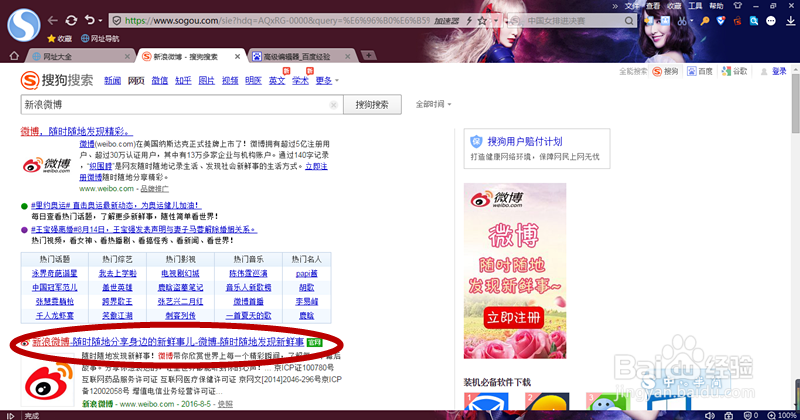This screenshot has height=420, width=800.
Task: Select 谷歌 search engine at top right
Action: click(x=734, y=71)
